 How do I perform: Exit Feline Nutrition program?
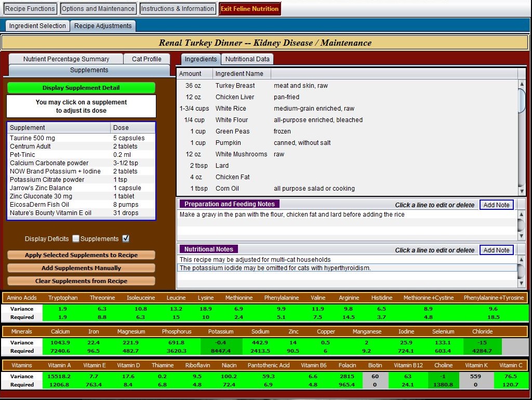[250, 8]
